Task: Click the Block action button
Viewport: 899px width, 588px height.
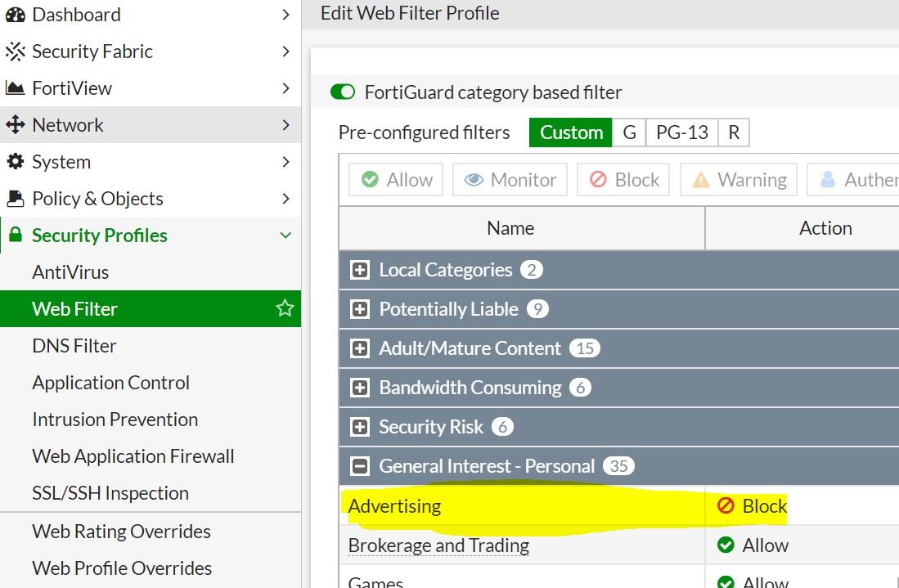Action: 623,179
